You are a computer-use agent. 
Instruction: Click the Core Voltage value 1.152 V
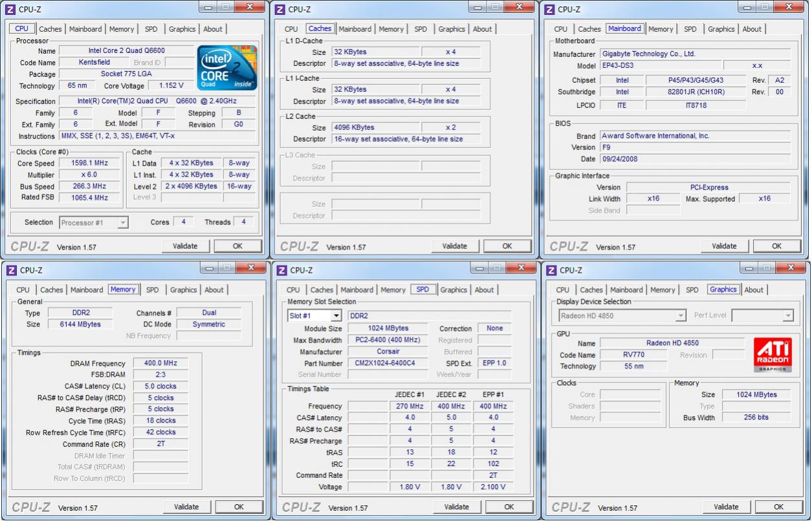coord(171,85)
